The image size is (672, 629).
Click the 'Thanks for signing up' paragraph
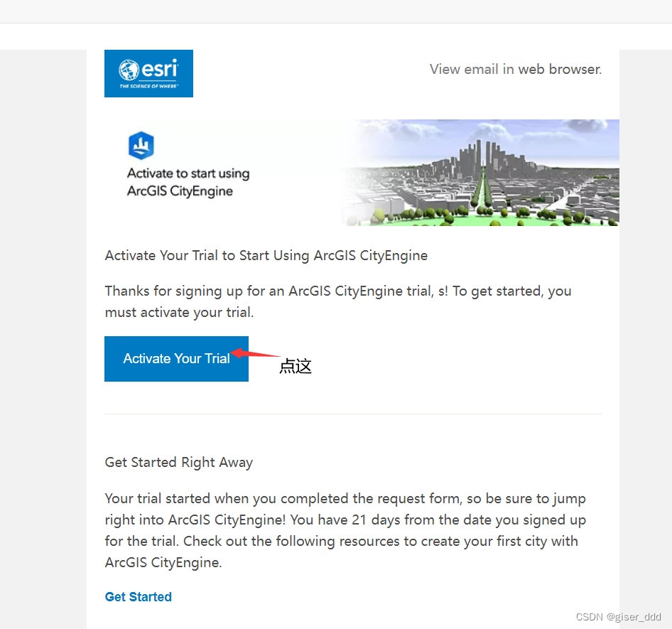[338, 301]
